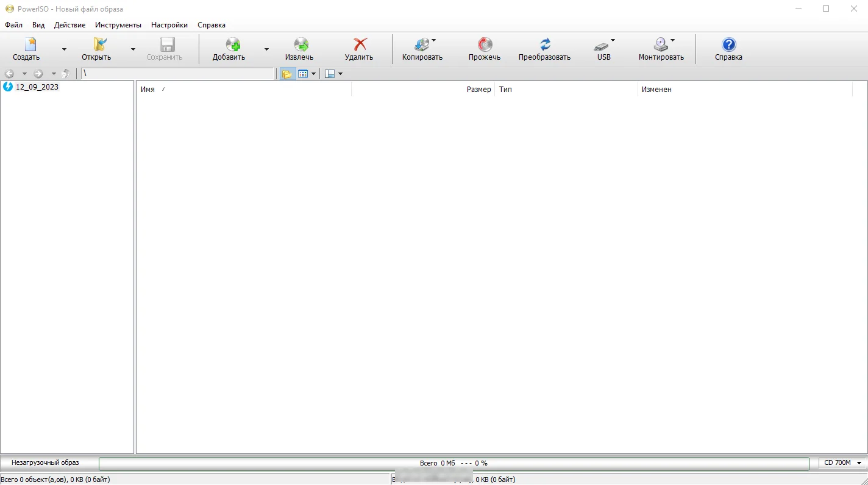Click the Извлечь (Extract) toolbar icon
868x485 pixels.
(300, 45)
